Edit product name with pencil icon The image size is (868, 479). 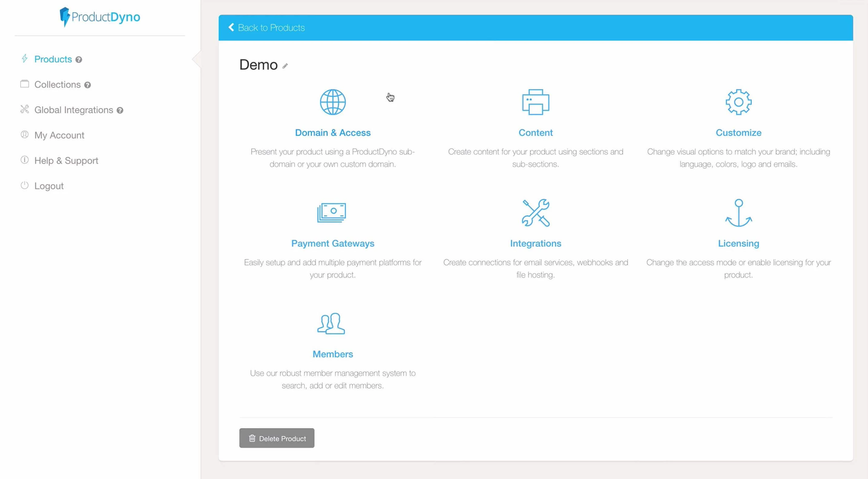285,66
